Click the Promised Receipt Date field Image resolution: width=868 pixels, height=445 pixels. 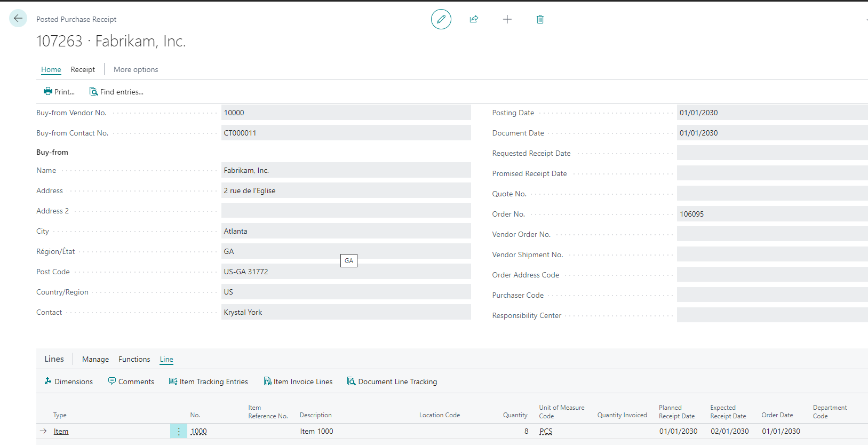pyautogui.click(x=773, y=173)
